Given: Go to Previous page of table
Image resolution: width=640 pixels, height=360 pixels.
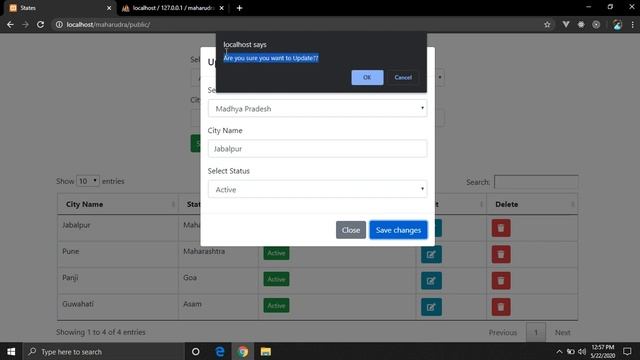Looking at the screenshot, I should 502,333.
